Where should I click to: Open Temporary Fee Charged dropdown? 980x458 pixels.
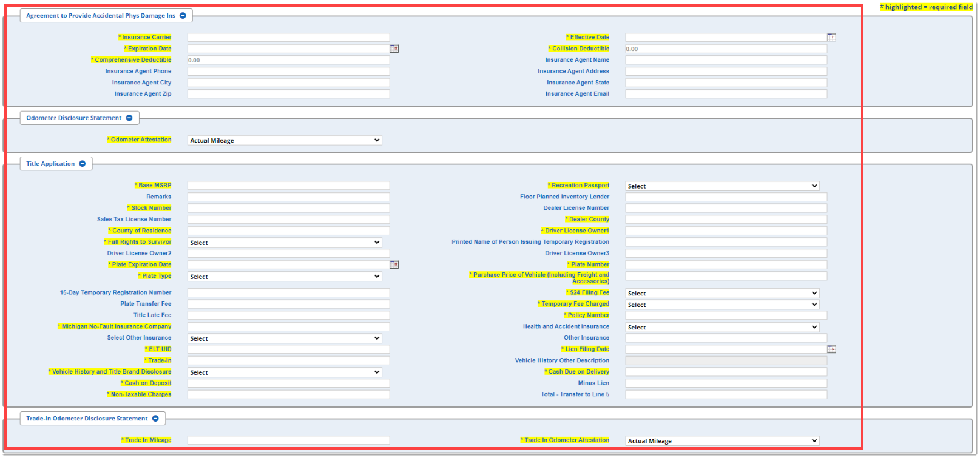click(722, 305)
